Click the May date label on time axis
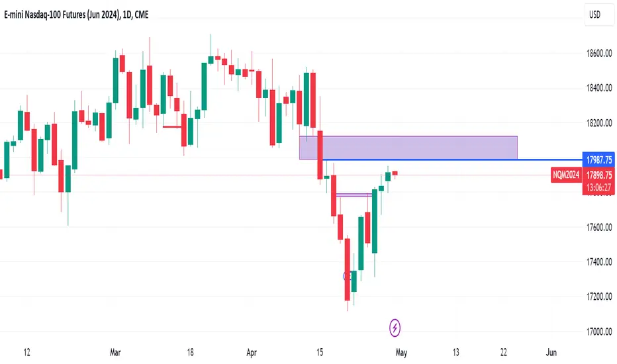The image size is (617, 364). [401, 352]
